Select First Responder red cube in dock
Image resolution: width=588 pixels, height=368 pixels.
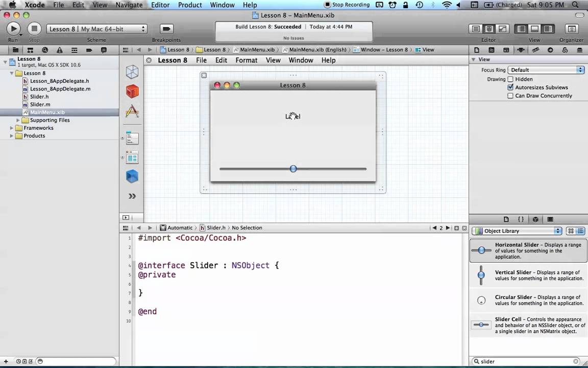click(132, 91)
